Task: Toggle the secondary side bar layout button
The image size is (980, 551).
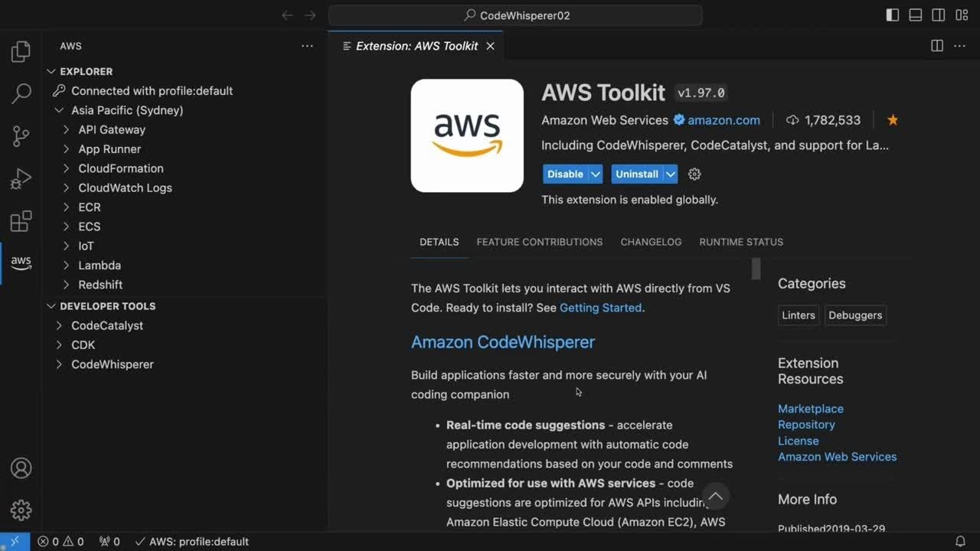Action: click(x=939, y=15)
